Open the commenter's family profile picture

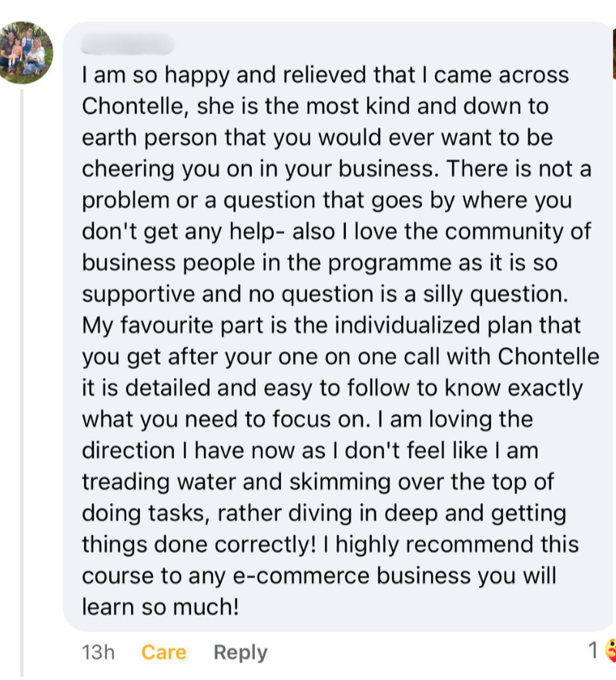point(25,52)
